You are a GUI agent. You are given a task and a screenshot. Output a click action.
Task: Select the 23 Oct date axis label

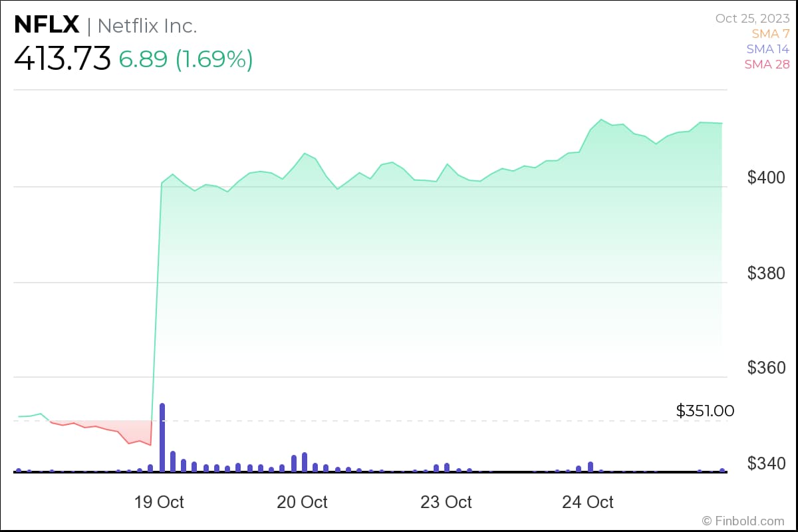[x=446, y=502]
